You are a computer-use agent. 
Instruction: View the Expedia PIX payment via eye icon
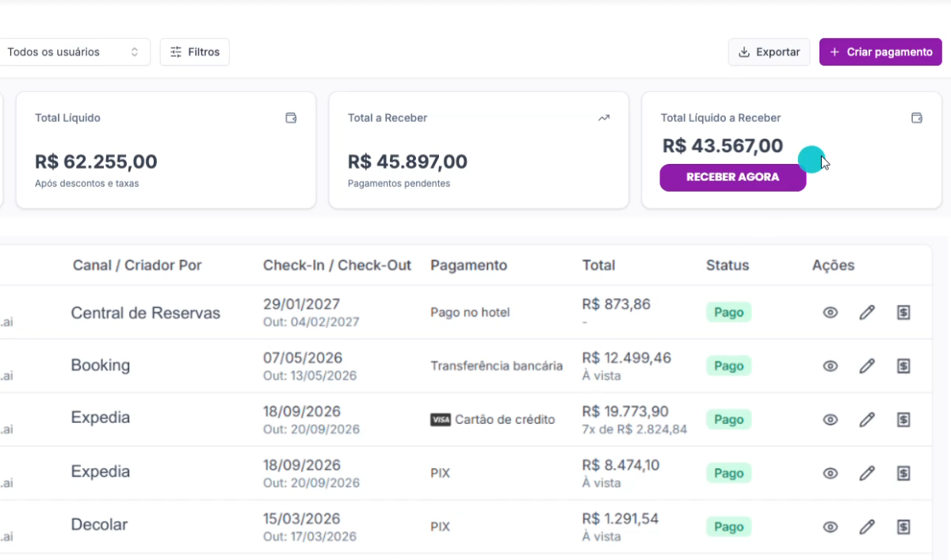click(x=830, y=473)
